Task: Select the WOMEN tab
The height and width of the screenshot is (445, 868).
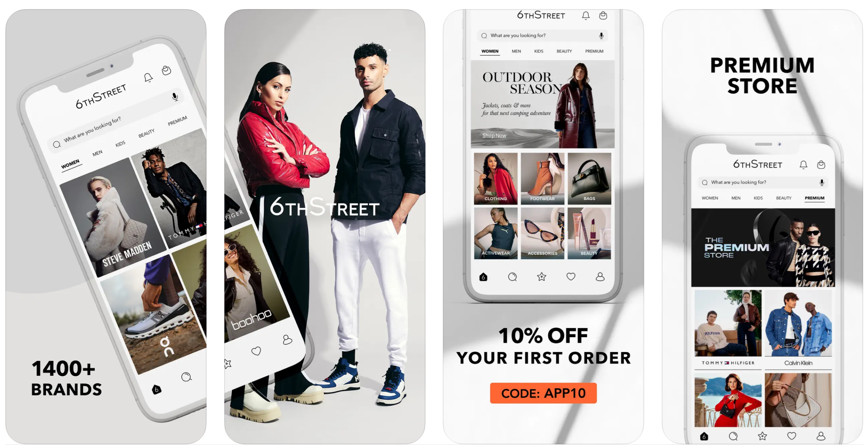Action: click(490, 51)
